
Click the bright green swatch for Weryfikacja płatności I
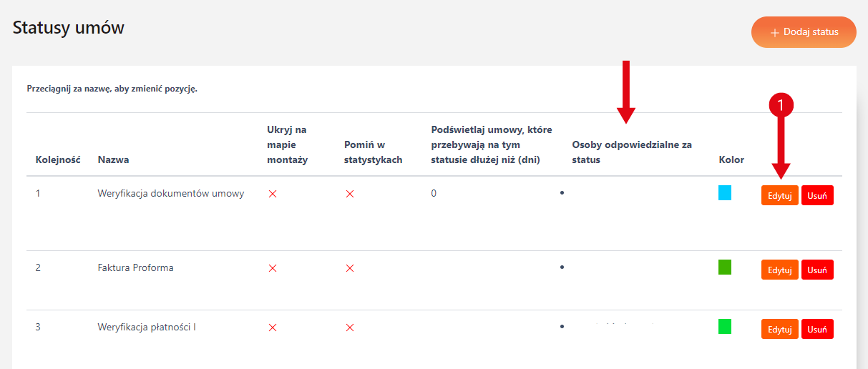pyautogui.click(x=725, y=327)
